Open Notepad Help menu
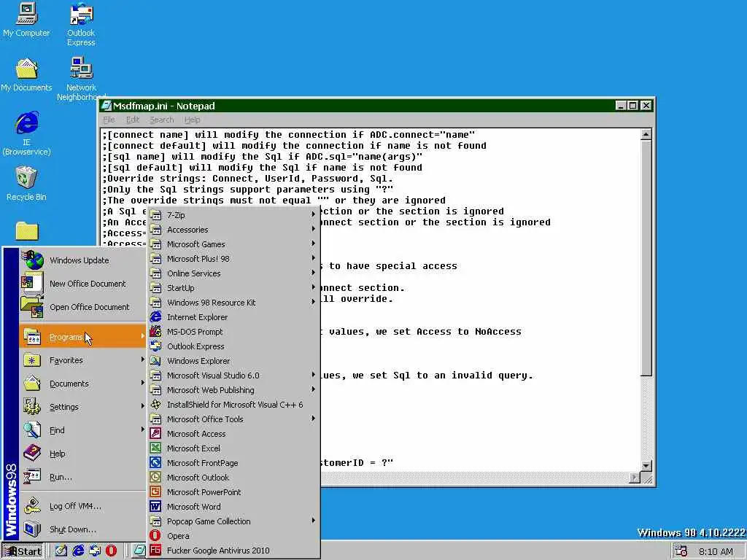747x560 pixels. click(192, 120)
